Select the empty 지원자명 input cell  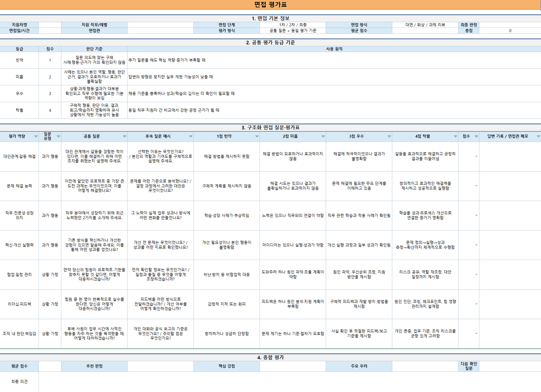[x=50, y=25]
